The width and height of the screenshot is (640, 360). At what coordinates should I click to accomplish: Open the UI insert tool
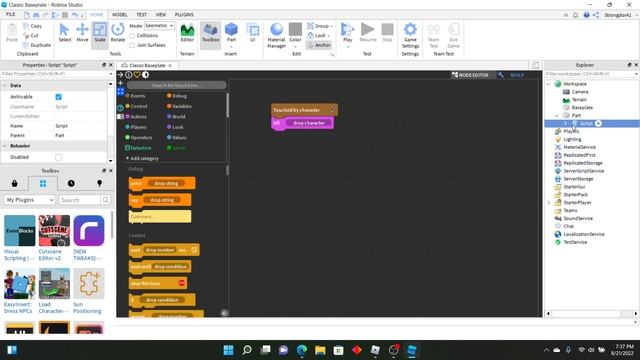pos(253,33)
